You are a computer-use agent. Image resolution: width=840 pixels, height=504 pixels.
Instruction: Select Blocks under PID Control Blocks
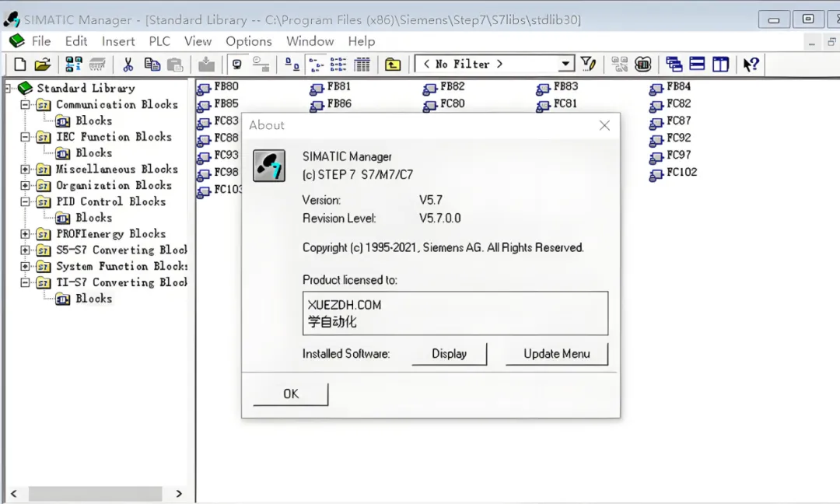pyautogui.click(x=94, y=218)
